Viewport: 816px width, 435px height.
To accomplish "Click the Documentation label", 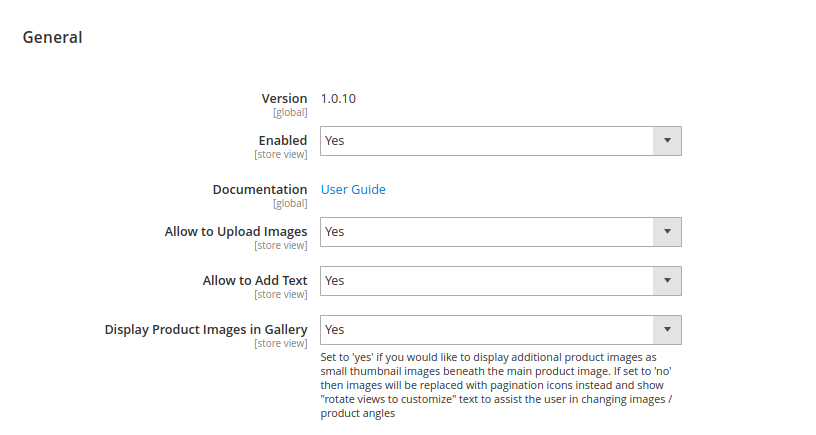I will point(260,189).
